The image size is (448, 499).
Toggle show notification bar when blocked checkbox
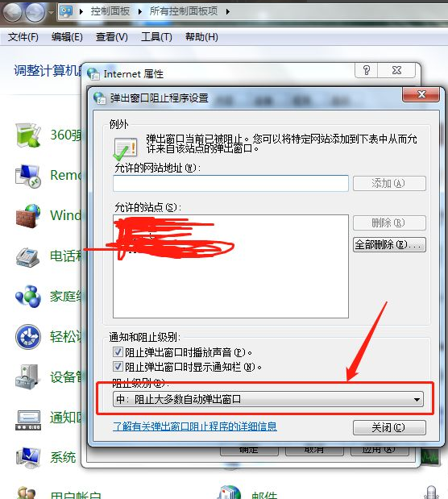(118, 367)
